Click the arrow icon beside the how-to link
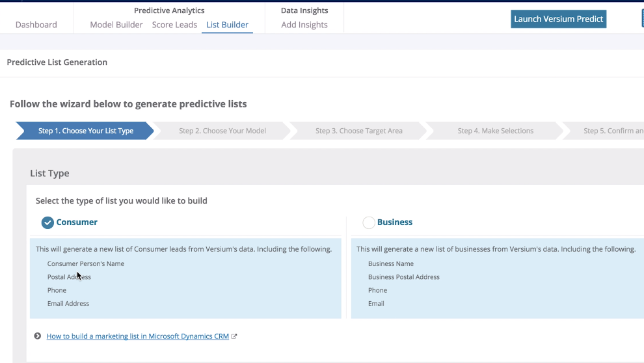Screen dimensions: 644x363 [x=38, y=336]
